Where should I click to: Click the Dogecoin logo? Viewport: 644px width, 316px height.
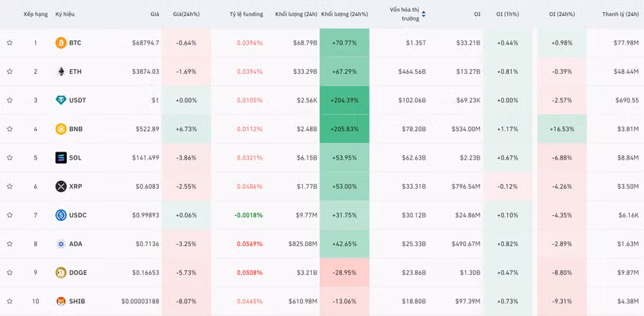click(60, 272)
